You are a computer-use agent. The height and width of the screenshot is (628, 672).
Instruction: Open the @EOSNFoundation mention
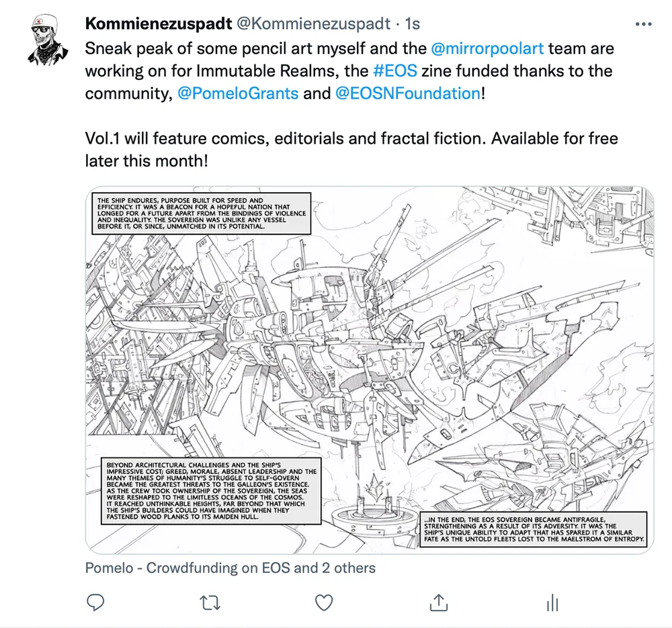click(408, 93)
